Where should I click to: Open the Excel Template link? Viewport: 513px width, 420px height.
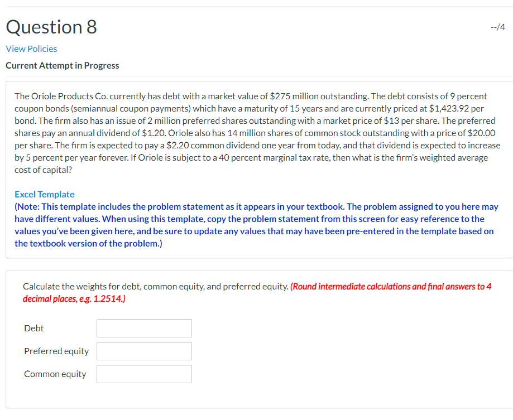[44, 194]
